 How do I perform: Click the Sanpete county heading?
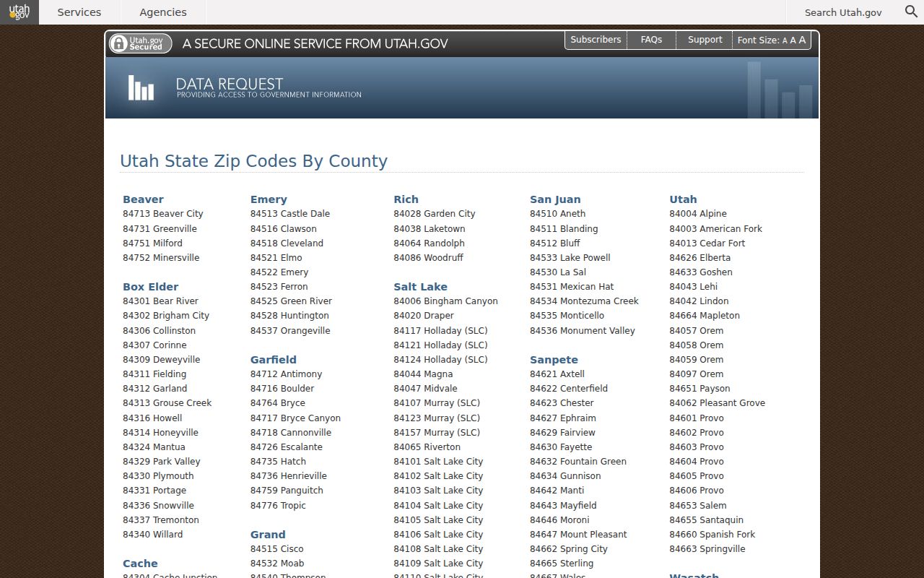point(554,360)
